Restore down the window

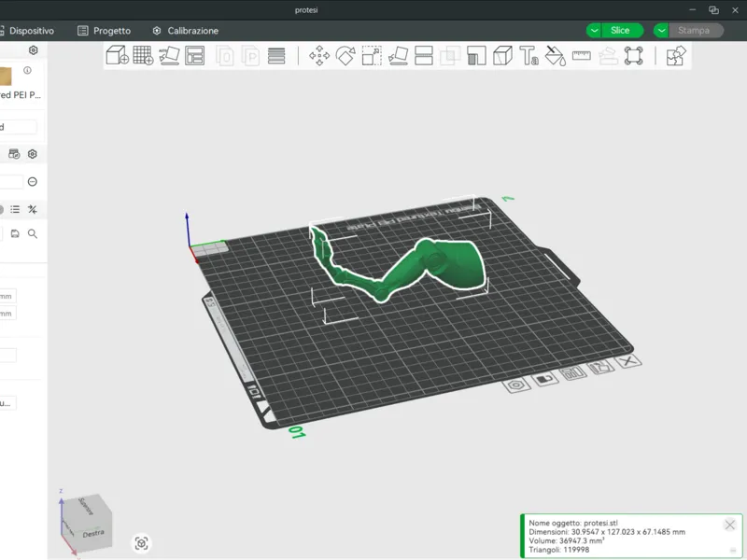pyautogui.click(x=713, y=10)
